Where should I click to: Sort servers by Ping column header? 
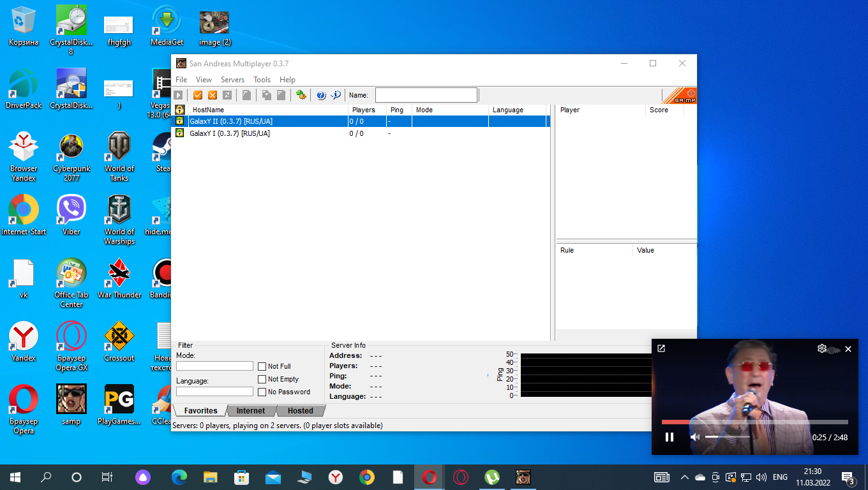tap(399, 110)
